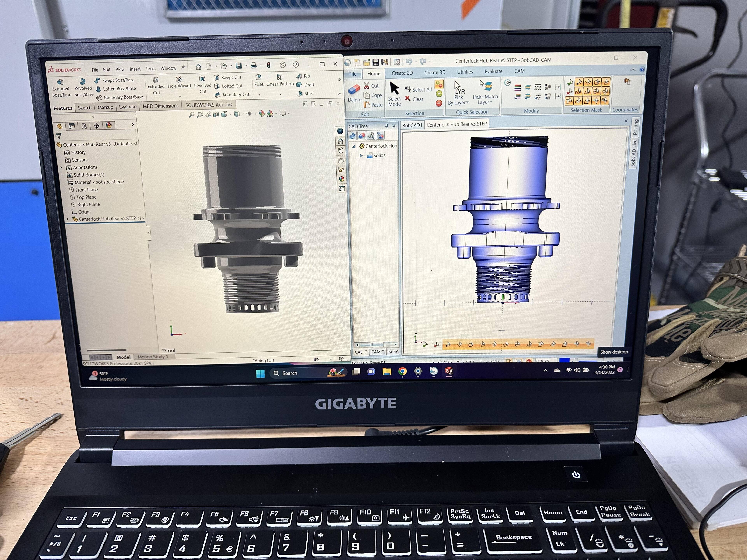Expand the Solid Bodies(1) folder
This screenshot has width=747, height=560.
pyautogui.click(x=62, y=175)
